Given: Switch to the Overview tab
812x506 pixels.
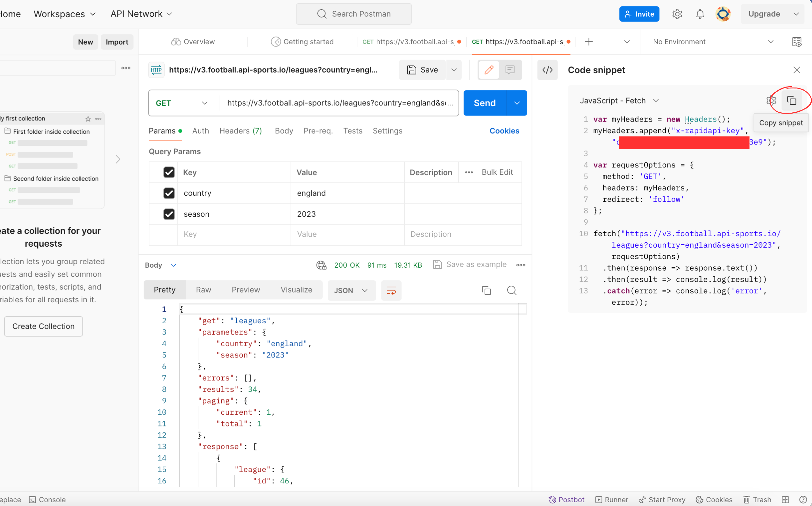Looking at the screenshot, I should [x=193, y=42].
